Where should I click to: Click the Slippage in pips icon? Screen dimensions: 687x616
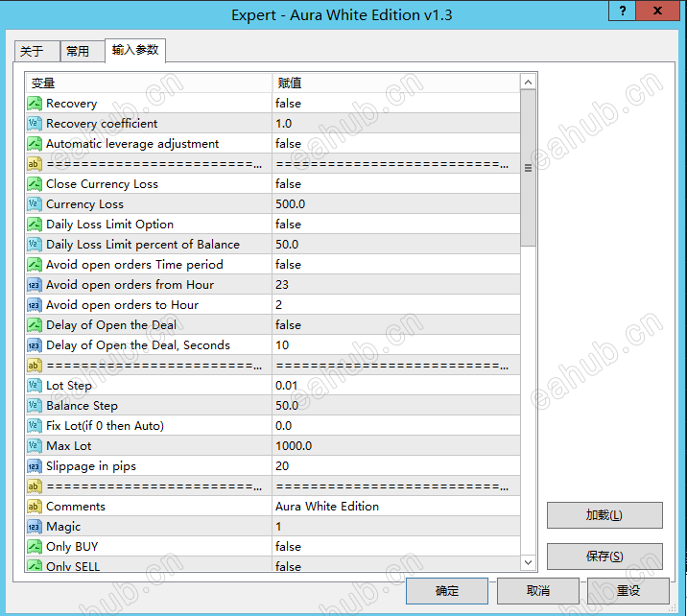click(35, 466)
